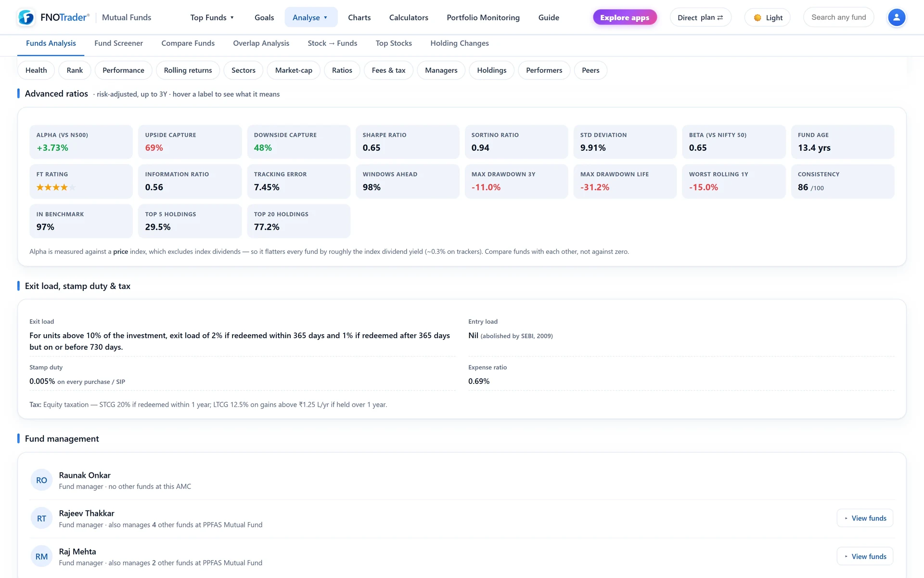This screenshot has height=578, width=924.
Task: Select the Peers pill
Action: point(590,70)
